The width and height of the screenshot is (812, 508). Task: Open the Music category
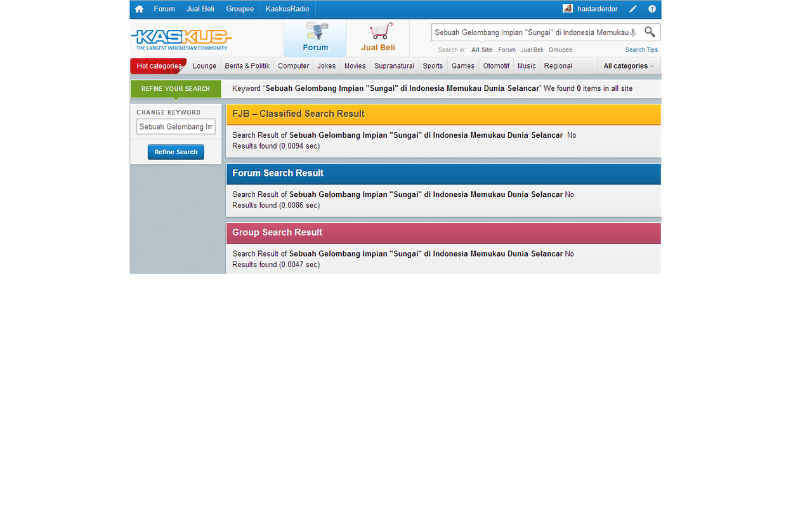[x=527, y=66]
